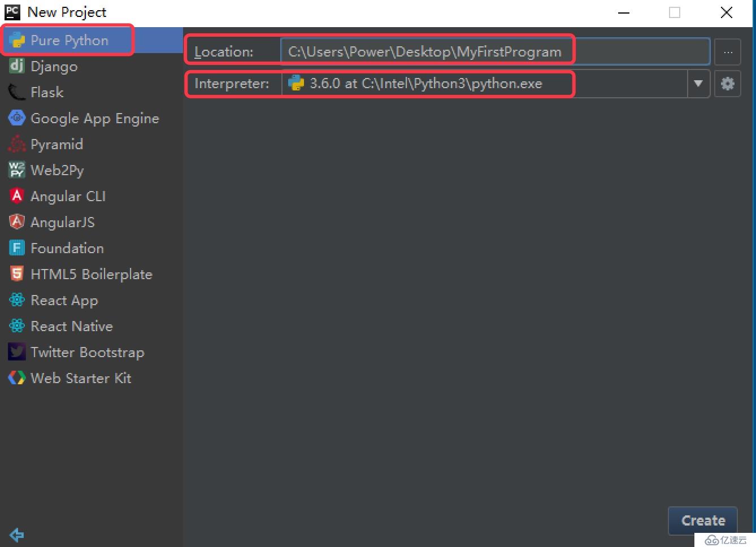Viewport: 756px width, 547px height.
Task: Choose the Web2Py icon
Action: click(17, 170)
